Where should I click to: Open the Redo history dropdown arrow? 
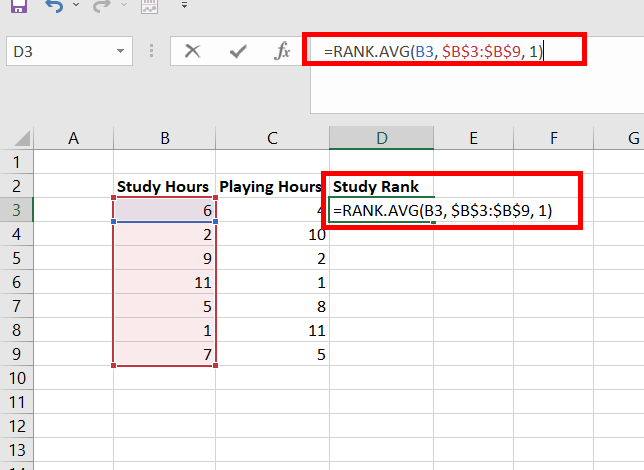pos(124,5)
